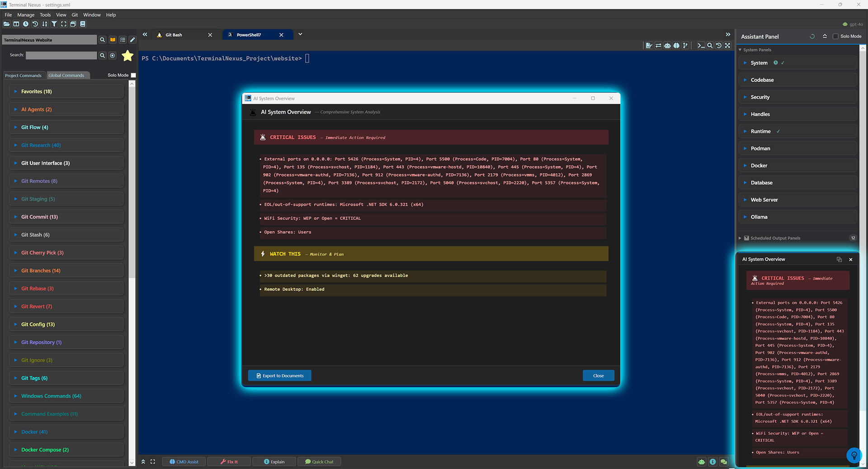Viewport: 868px width, 469px height.
Task: Expand the Docker panel in the Assistant Panel
Action: click(x=744, y=165)
